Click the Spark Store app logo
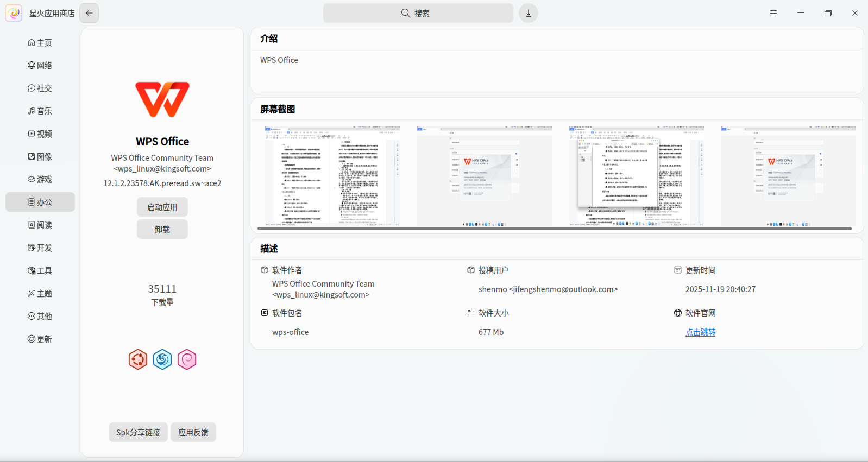The height and width of the screenshot is (462, 868). click(14, 13)
